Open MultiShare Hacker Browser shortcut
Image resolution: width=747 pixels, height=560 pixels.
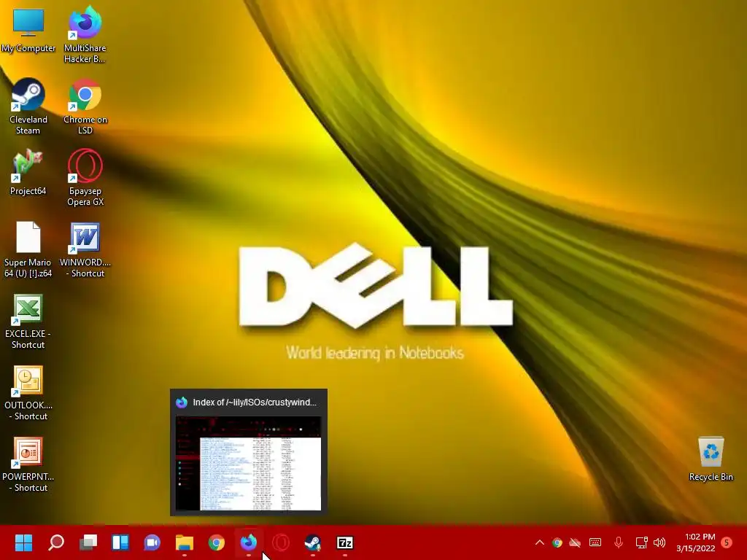[85, 34]
